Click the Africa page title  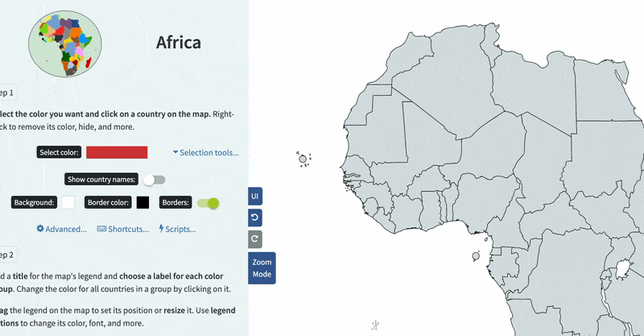pos(179,42)
